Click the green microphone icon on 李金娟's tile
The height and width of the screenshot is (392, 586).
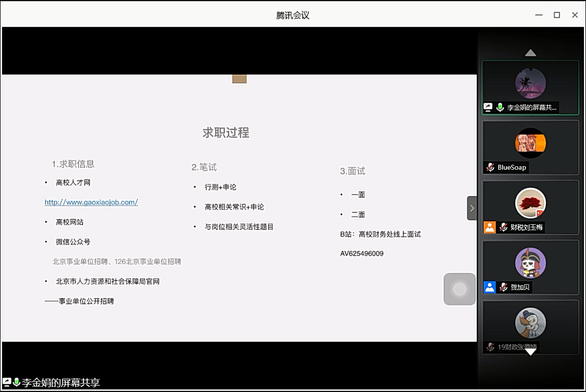coord(500,108)
